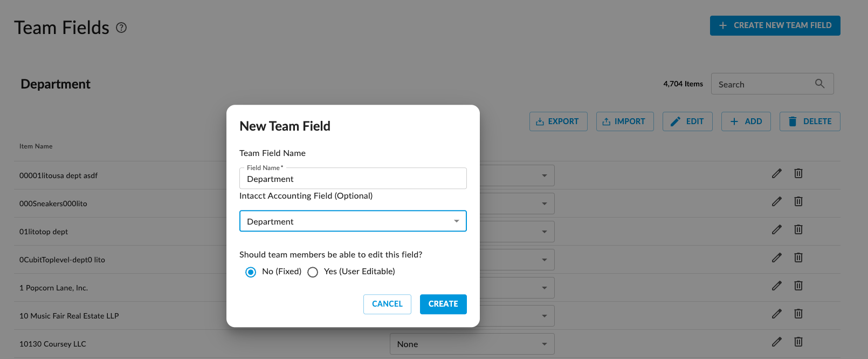Edit the 00001litousa dept asdf row pencil
This screenshot has width=868, height=359.
click(x=776, y=173)
